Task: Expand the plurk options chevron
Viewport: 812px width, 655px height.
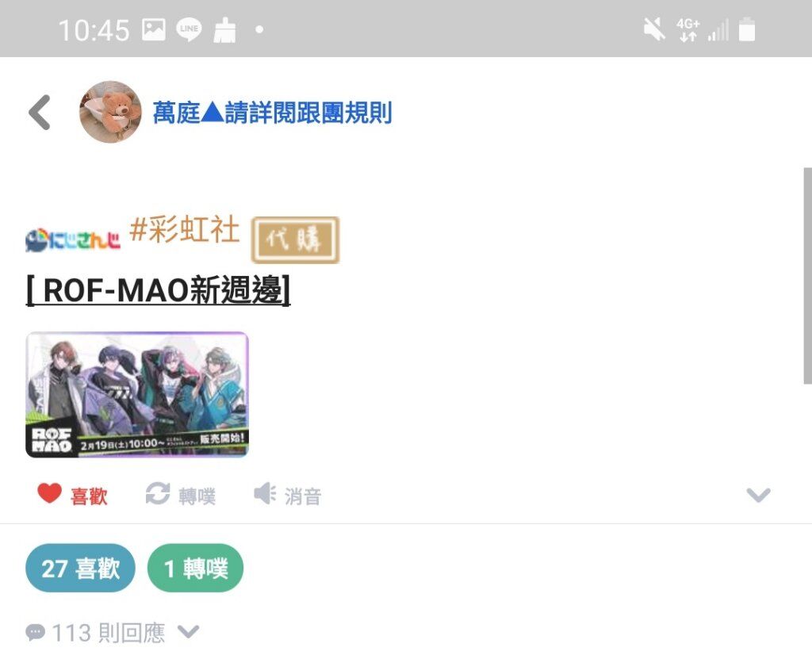Action: click(759, 495)
